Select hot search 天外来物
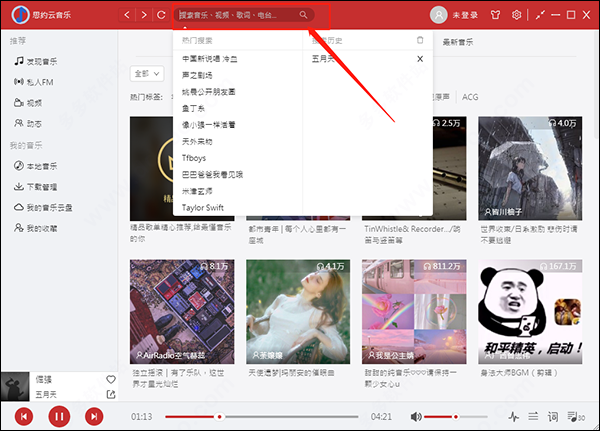This screenshot has height=431, width=600. [x=197, y=141]
